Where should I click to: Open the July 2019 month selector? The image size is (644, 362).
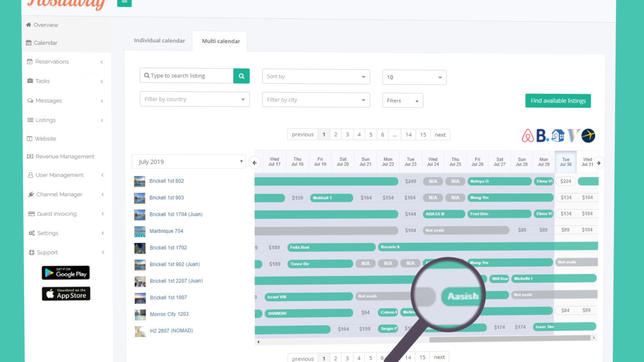click(x=189, y=162)
